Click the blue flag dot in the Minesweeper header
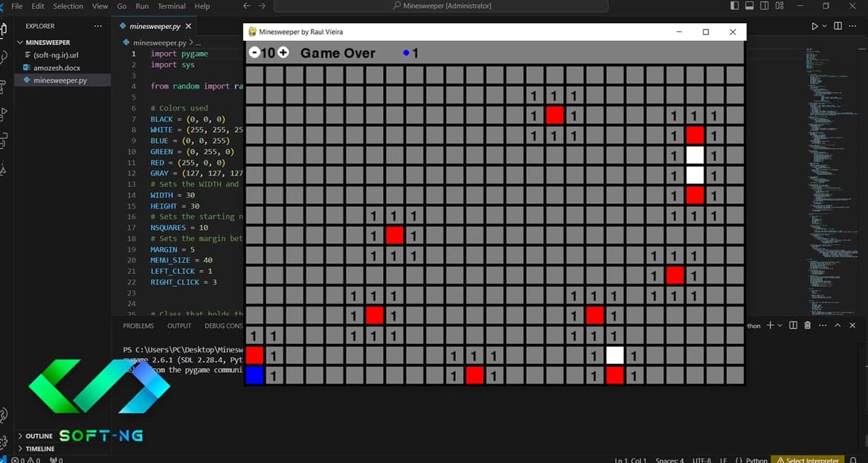Viewport: 868px width, 463px height. [406, 53]
